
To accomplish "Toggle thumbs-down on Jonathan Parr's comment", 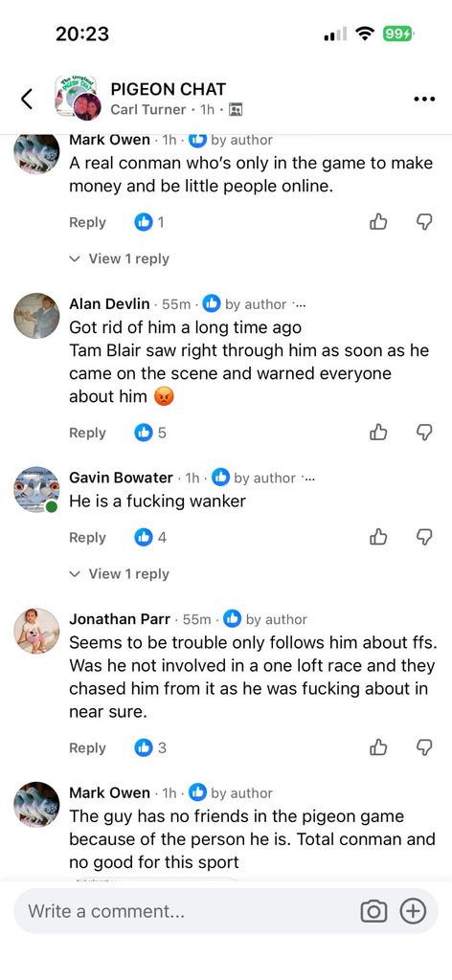I will pyautogui.click(x=424, y=746).
